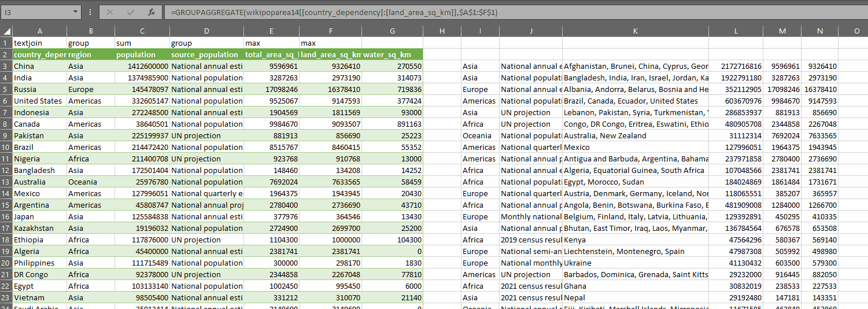Screen dimensions: 868x309
Task: Click the Liechtenstein, Montenegro, Spain cell
Action: [636, 251]
